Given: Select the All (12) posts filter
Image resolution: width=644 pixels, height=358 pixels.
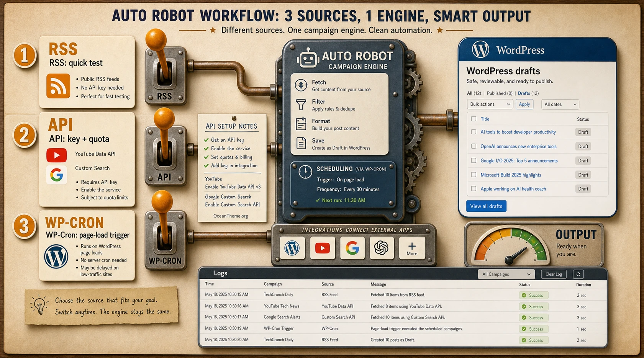Looking at the screenshot, I should click(x=474, y=93).
